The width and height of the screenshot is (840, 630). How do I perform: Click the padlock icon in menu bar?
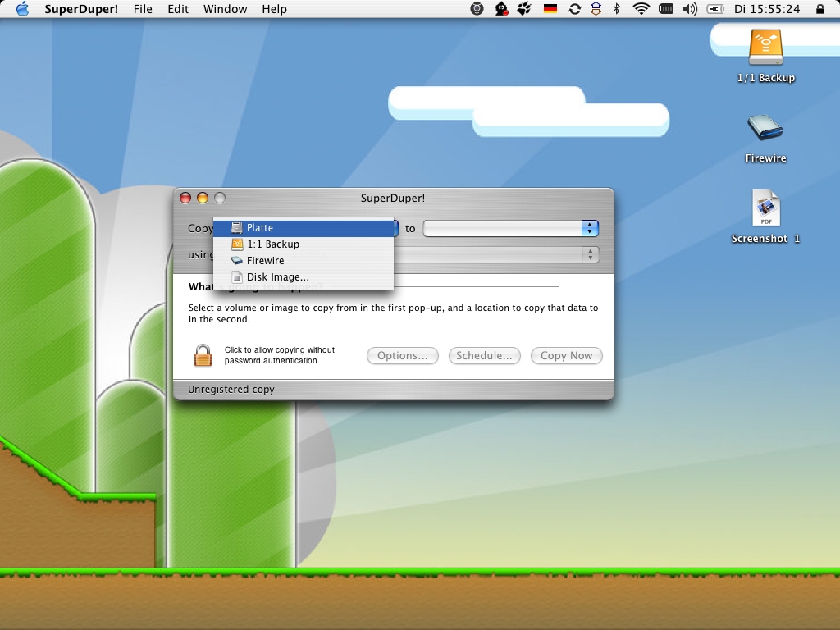tap(819, 8)
